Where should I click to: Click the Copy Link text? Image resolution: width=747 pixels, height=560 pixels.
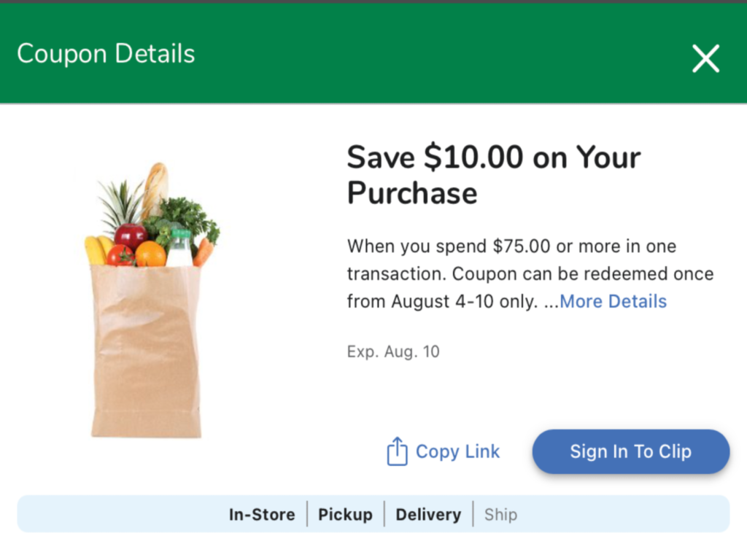(x=457, y=451)
